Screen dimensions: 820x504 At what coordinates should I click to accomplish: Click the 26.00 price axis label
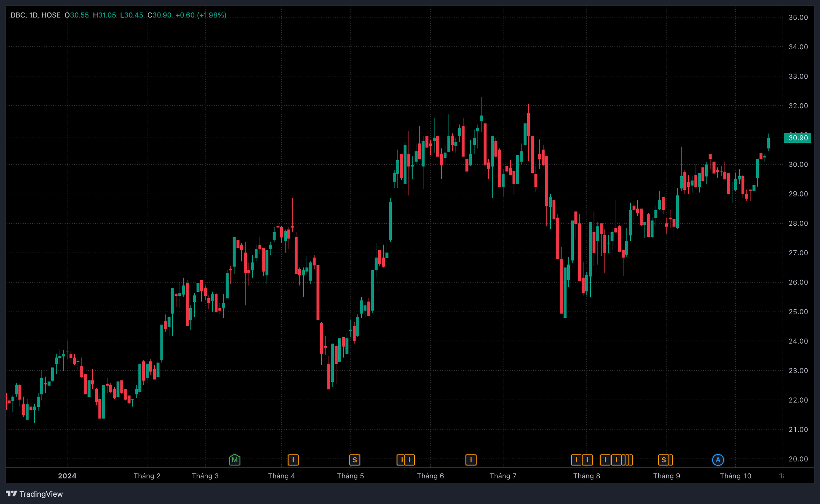click(798, 282)
